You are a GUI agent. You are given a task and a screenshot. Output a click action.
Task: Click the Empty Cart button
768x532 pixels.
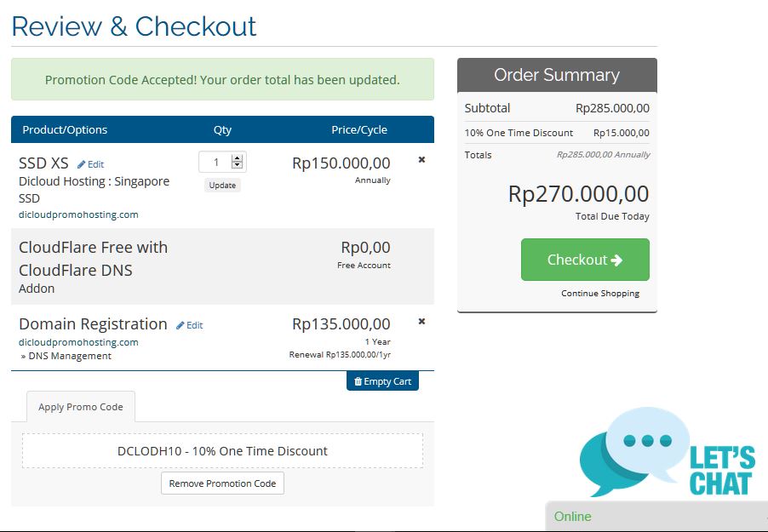[x=382, y=381]
